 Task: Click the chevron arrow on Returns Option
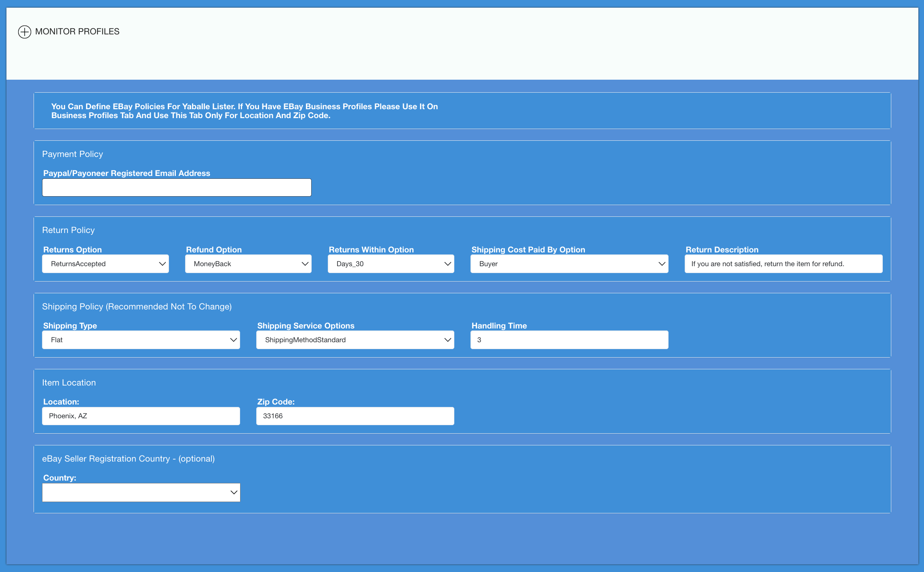162,264
